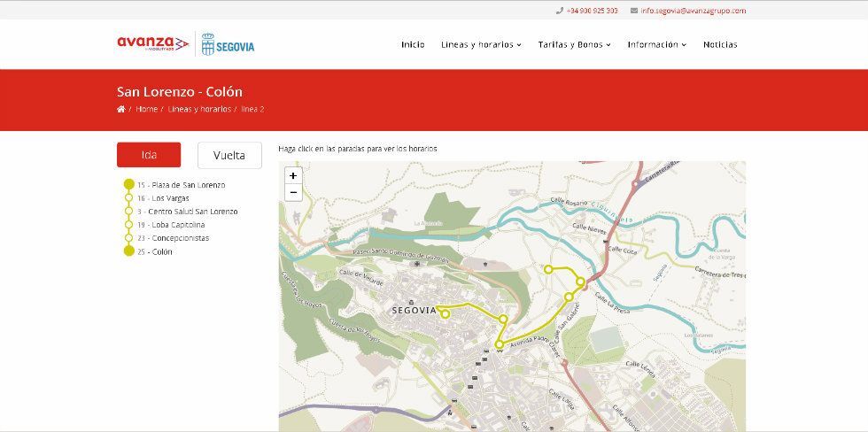This screenshot has width=868, height=432.
Task: Click the map stop marker on Avenida Padre Claret
Action: [x=500, y=344]
